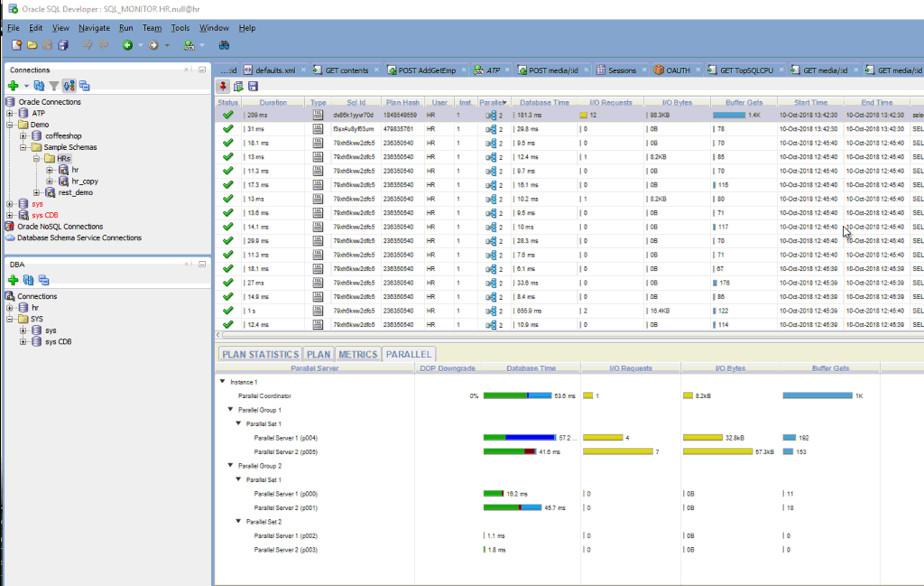
Task: Close the POST AddGetEmp tab
Action: [x=464, y=70]
